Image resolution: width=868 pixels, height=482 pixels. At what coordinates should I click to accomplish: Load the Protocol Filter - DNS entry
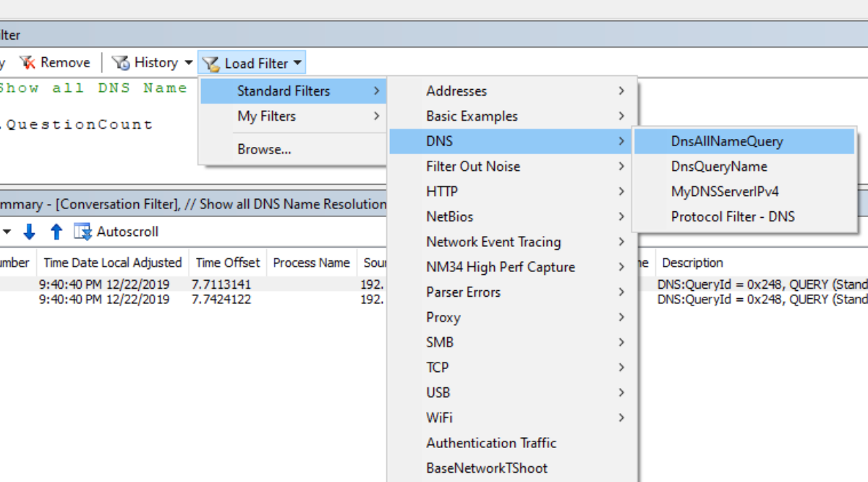click(x=744, y=216)
